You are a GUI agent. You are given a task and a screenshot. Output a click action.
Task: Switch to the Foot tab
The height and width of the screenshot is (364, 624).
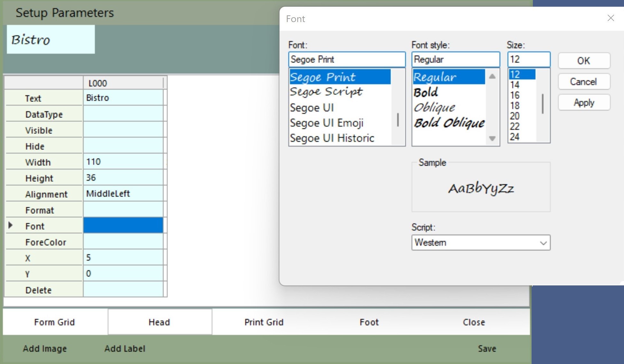tap(369, 322)
